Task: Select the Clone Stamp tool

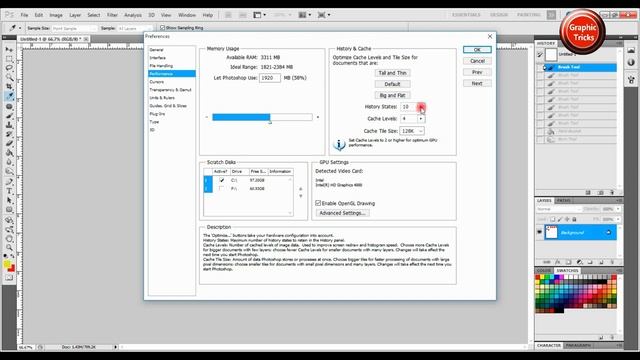Action: pyautogui.click(x=9, y=125)
